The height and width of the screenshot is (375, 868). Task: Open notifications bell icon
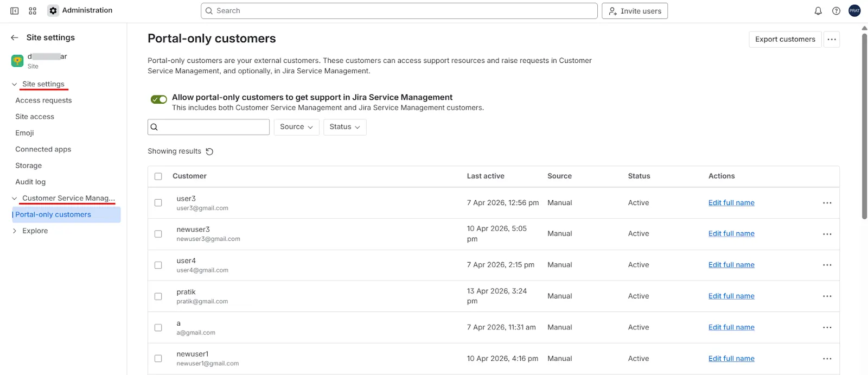point(818,11)
